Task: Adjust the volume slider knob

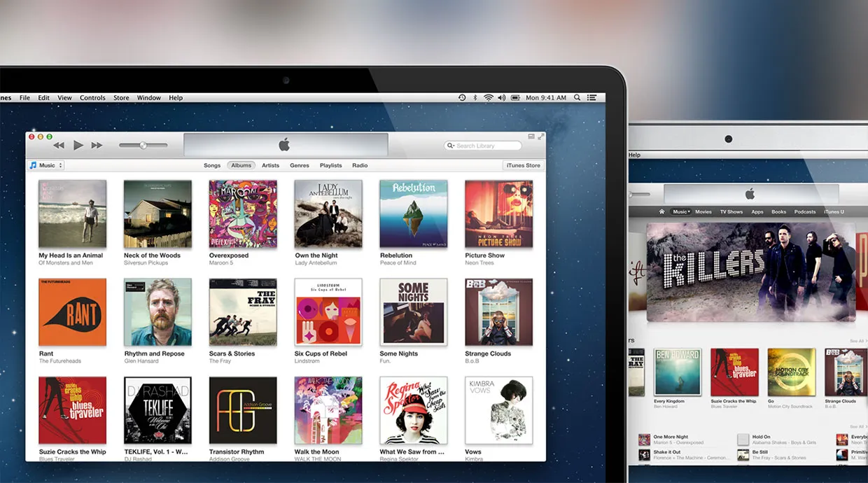Action: (x=143, y=146)
